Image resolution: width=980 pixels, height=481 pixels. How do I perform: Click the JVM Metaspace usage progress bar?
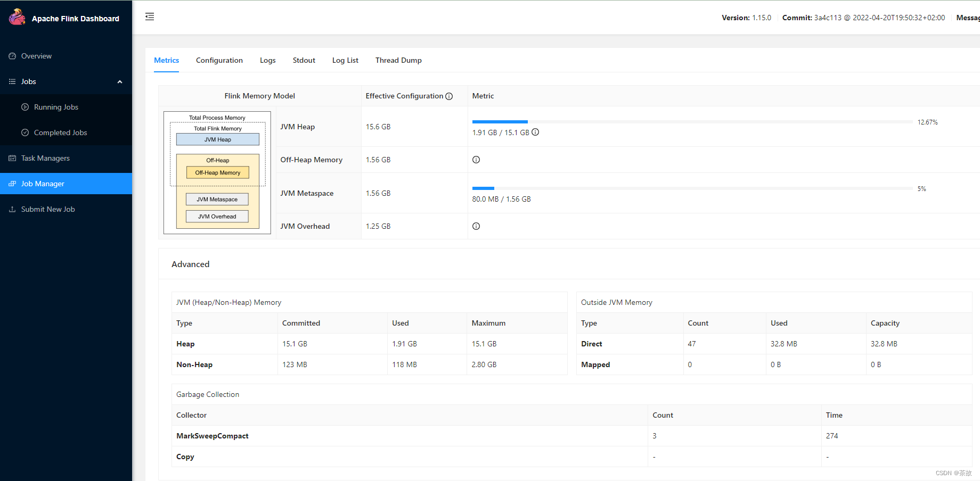pos(692,188)
